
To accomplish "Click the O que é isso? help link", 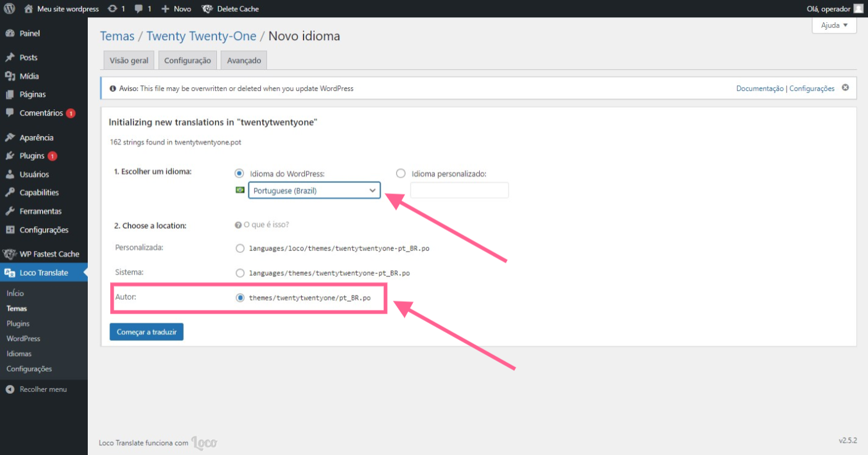I will coord(262,225).
